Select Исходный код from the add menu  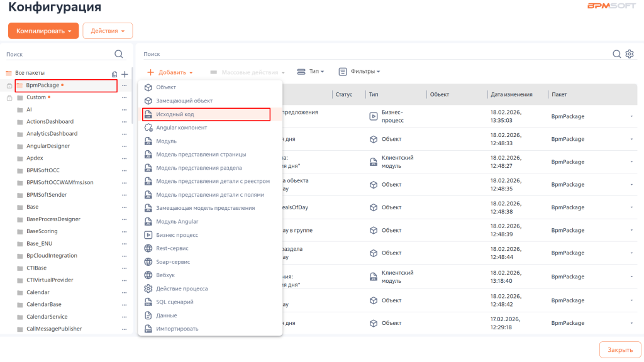(175, 114)
